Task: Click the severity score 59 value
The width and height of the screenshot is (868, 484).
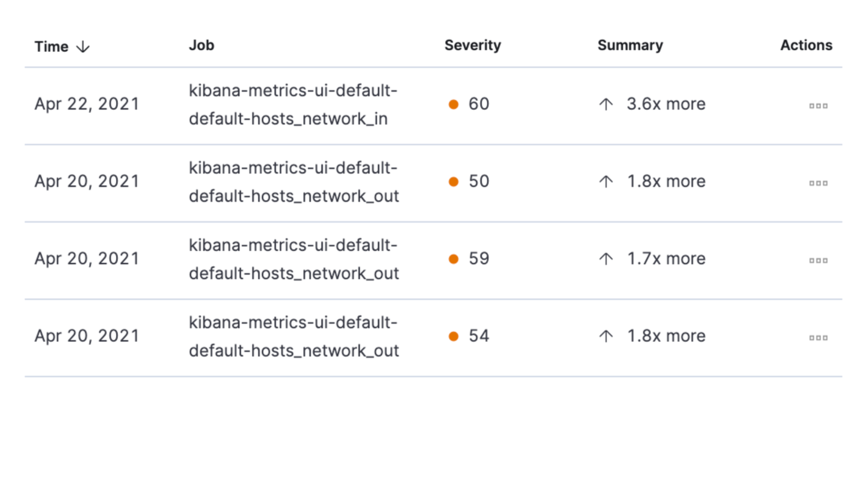Action: click(479, 259)
